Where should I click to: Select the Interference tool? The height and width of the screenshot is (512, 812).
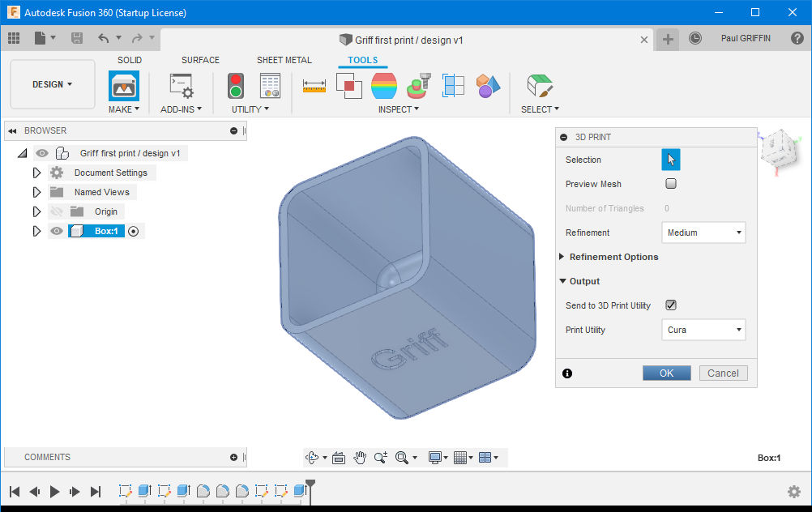pyautogui.click(x=349, y=86)
